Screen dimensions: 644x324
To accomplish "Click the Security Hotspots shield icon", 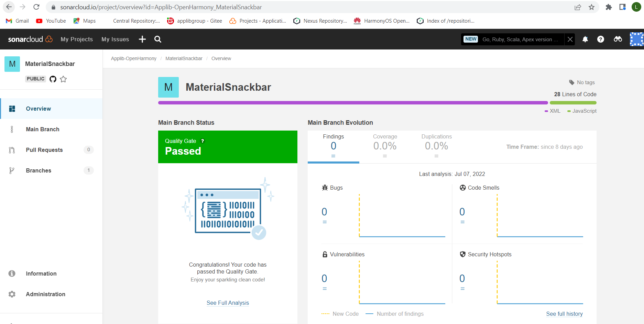I will pos(463,254).
